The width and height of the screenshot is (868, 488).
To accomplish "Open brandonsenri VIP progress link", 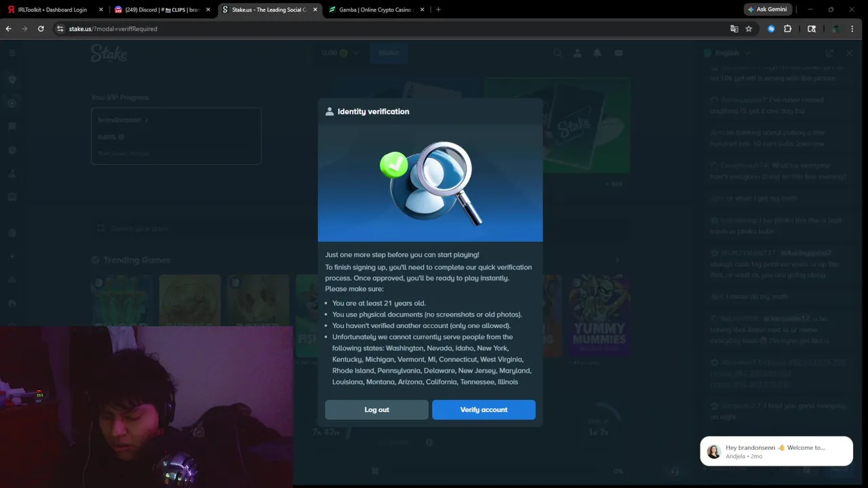I will tap(123, 120).
